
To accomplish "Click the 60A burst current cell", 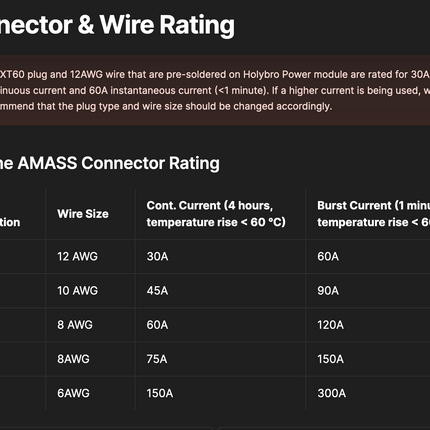I will [328, 256].
